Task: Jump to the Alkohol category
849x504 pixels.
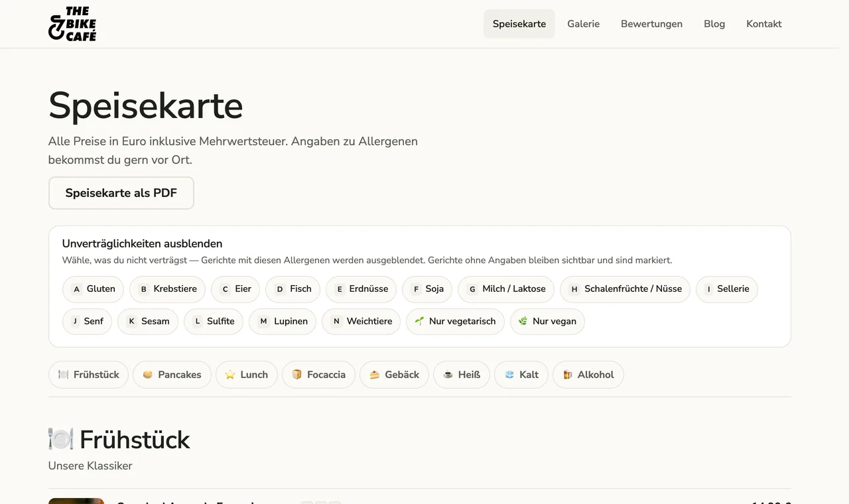Action: [x=588, y=375]
